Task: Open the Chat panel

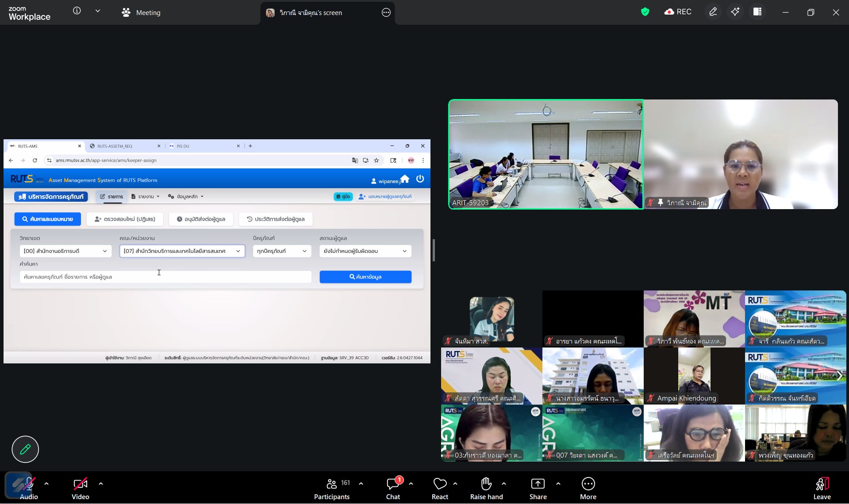Action: pos(392,488)
